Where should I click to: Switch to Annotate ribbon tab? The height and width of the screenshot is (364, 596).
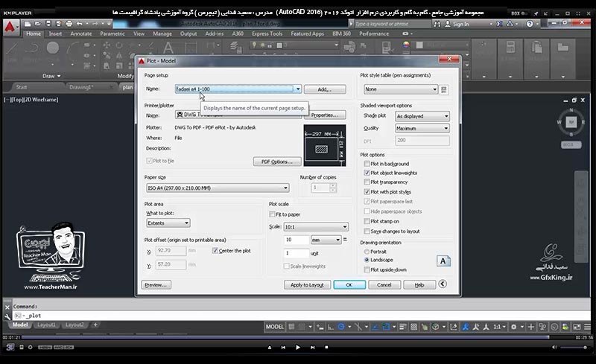point(81,33)
